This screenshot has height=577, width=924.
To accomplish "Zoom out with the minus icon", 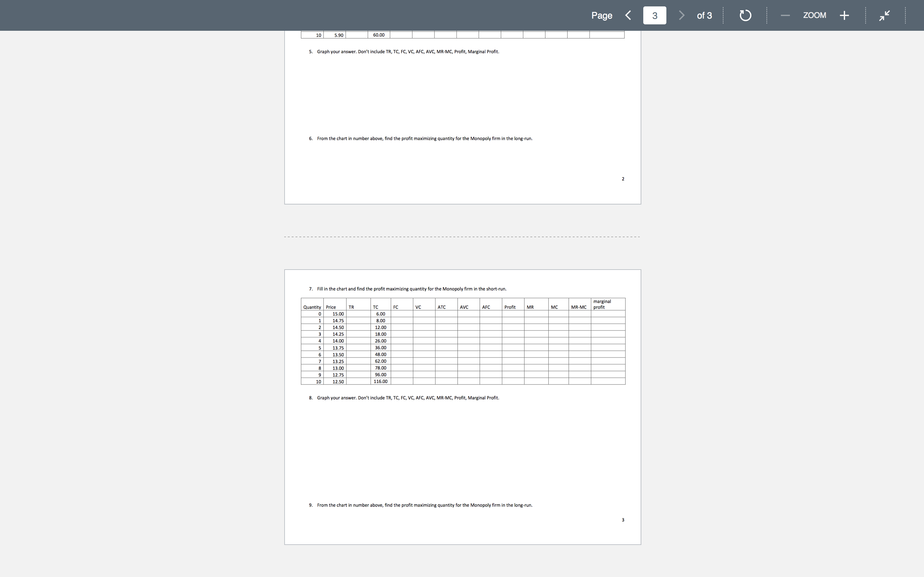I will click(x=785, y=15).
